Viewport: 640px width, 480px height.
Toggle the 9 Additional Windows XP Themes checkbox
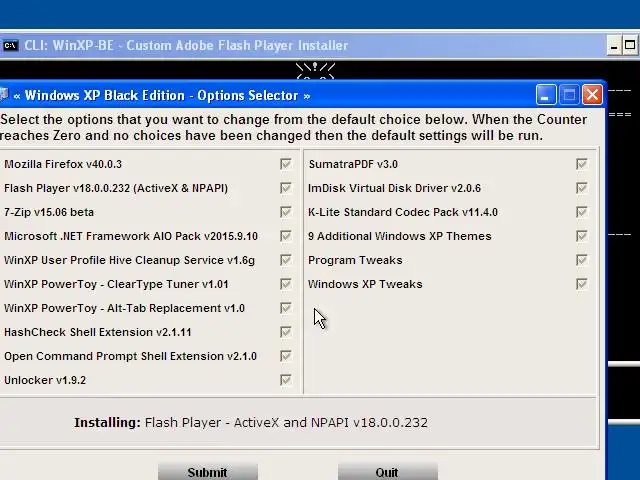pyautogui.click(x=582, y=236)
